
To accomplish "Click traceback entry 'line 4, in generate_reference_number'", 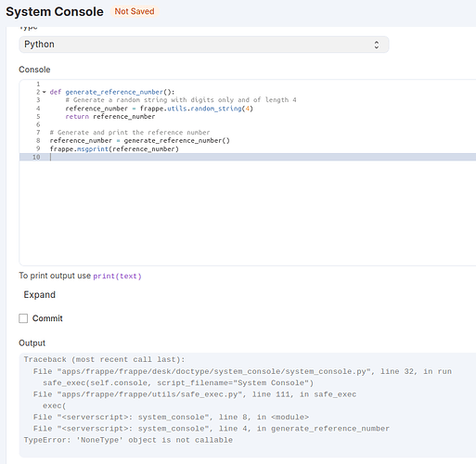I will (212, 429).
